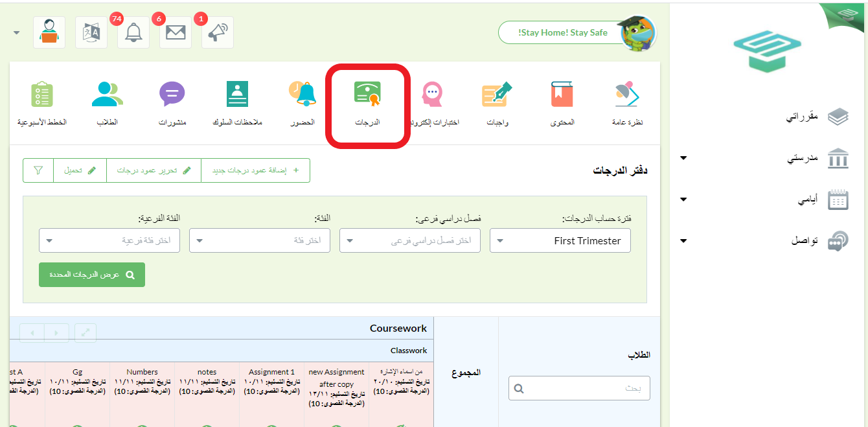
Task: Open the الفئة الفرعية subcategory dropdown
Action: (109, 240)
